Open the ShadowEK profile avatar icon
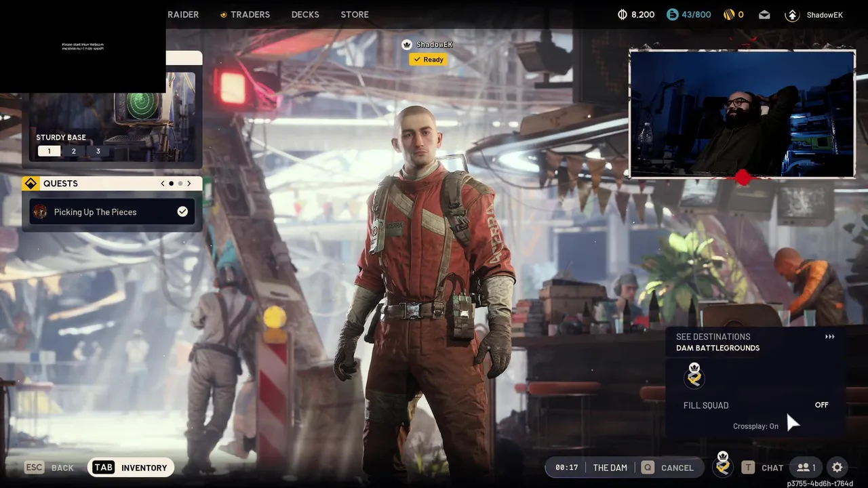 [792, 15]
